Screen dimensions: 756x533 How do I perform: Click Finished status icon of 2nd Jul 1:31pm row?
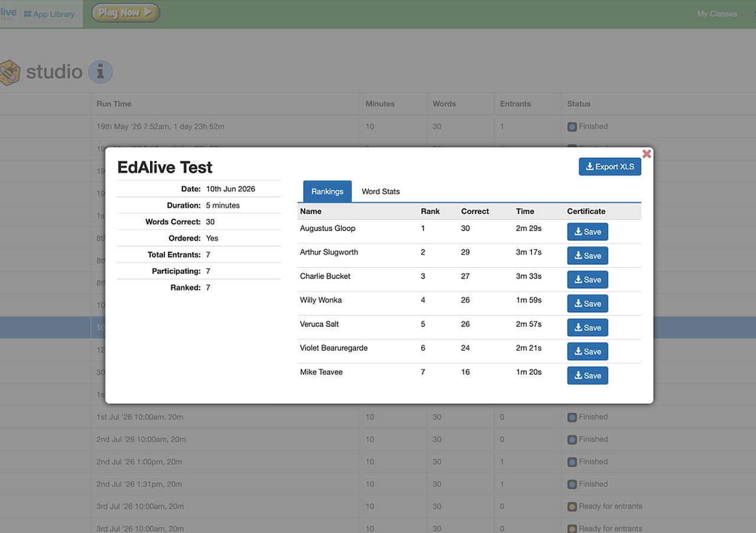tap(572, 485)
